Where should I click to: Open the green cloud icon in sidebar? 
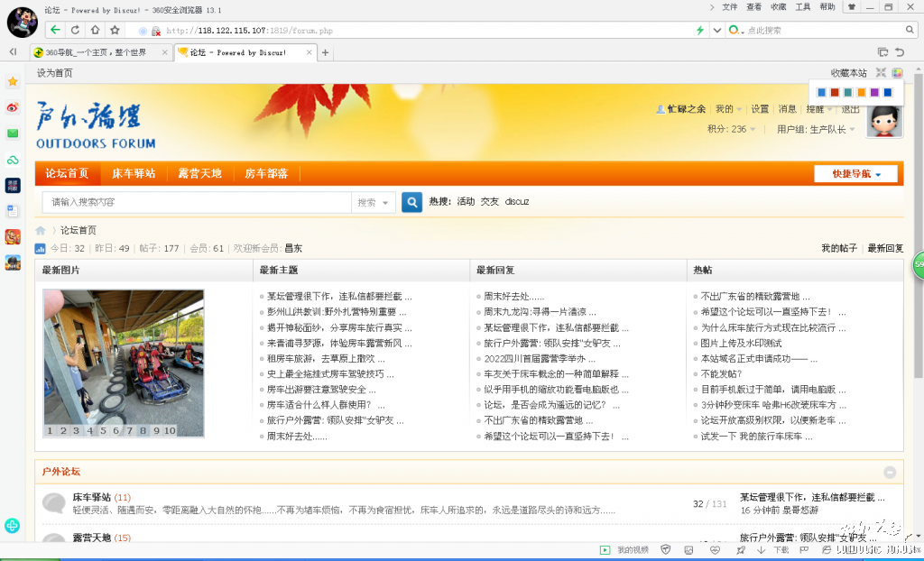13,160
